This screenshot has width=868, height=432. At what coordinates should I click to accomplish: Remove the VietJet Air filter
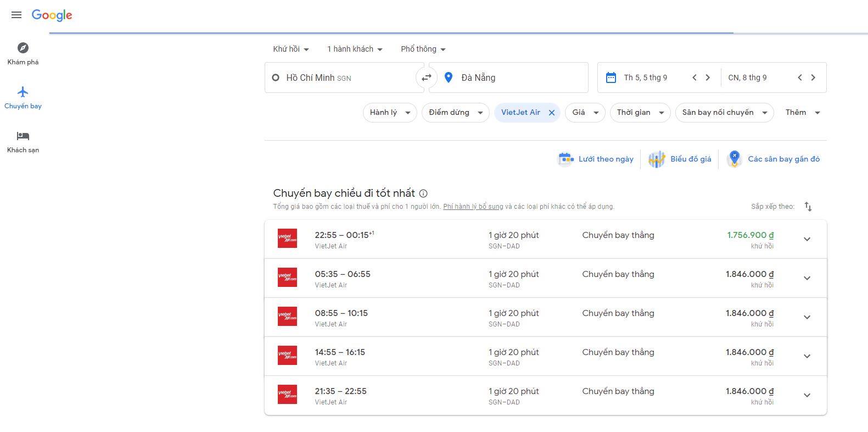pyautogui.click(x=552, y=113)
